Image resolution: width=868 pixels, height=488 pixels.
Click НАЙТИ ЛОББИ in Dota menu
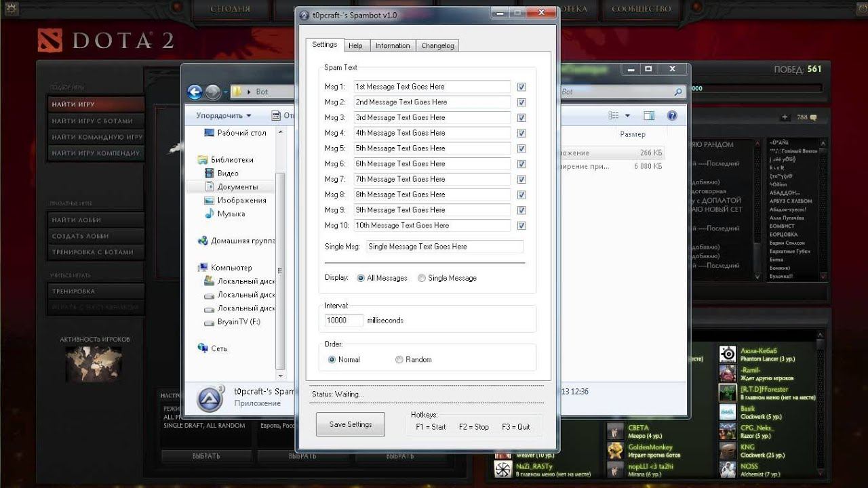pyautogui.click(x=97, y=220)
